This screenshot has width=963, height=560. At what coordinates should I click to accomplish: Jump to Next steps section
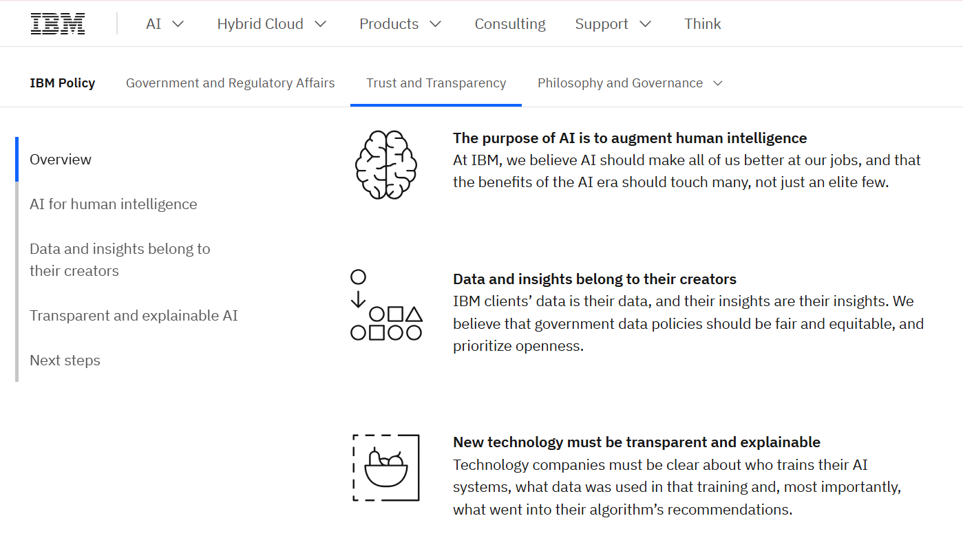(65, 360)
